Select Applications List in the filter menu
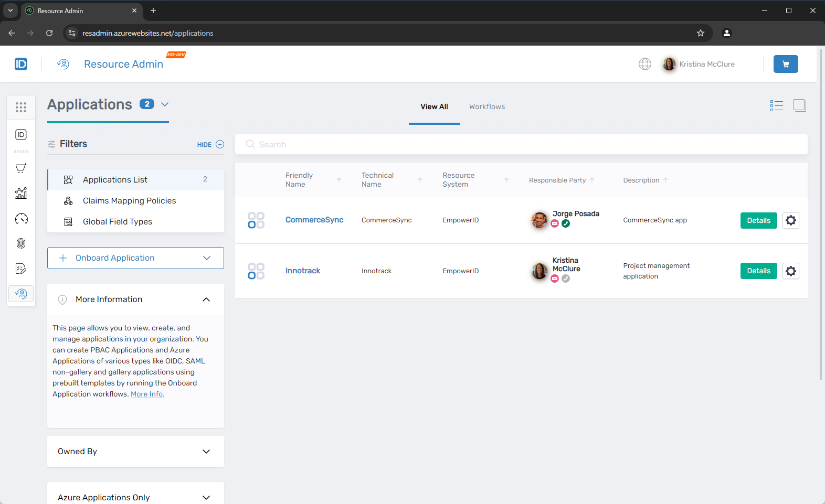This screenshot has height=504, width=825. 135,180
